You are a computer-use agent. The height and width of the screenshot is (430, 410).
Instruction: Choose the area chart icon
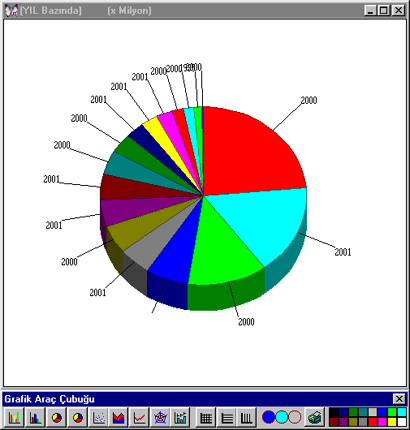point(118,417)
